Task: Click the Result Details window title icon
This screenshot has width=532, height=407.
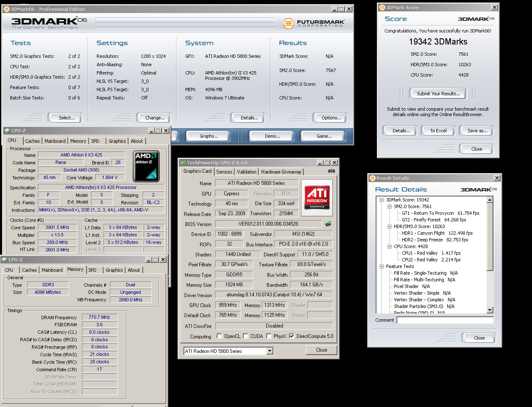Action: pos(373,178)
